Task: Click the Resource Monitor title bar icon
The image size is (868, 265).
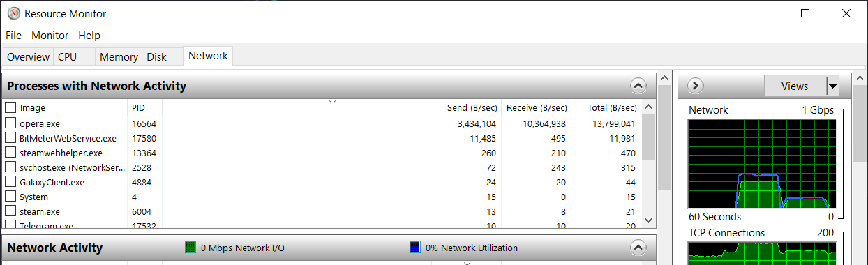Action: 13,13
